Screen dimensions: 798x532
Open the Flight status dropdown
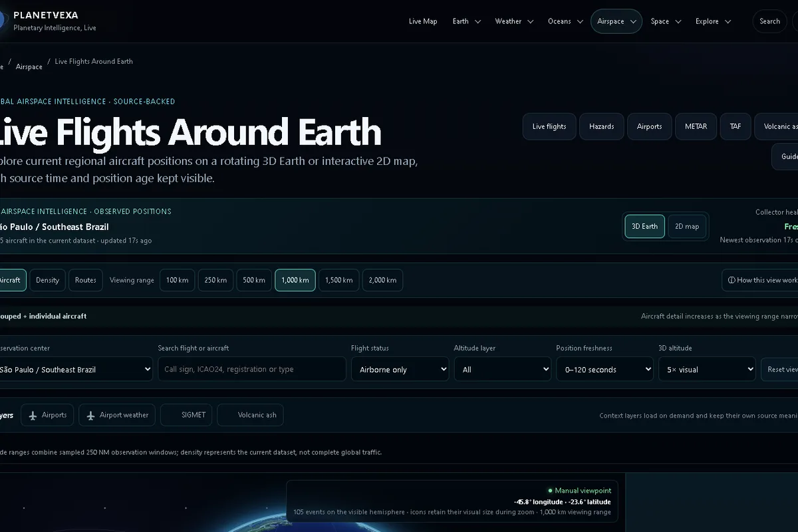[400, 369]
